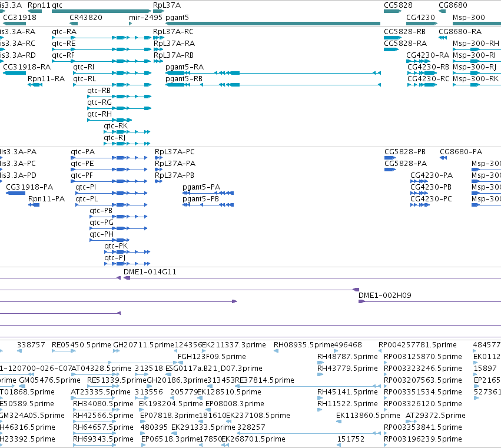This screenshot has width=501, height=448.
Task: Click the AT29372.5prime EST label
Action: pyautogui.click(x=436, y=416)
